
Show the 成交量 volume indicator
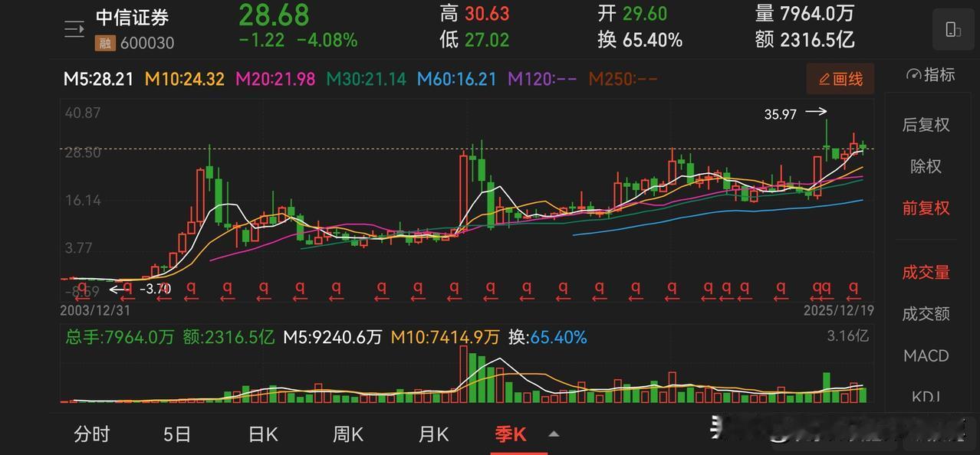point(926,273)
